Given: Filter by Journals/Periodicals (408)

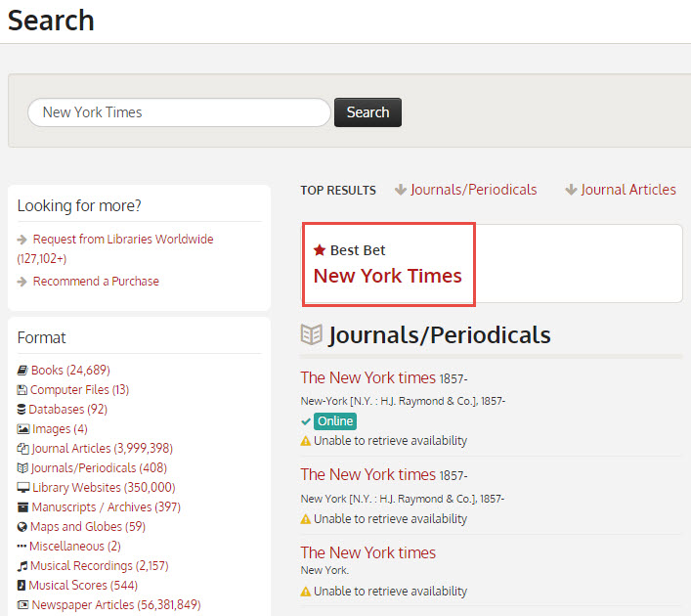Looking at the screenshot, I should (x=99, y=467).
